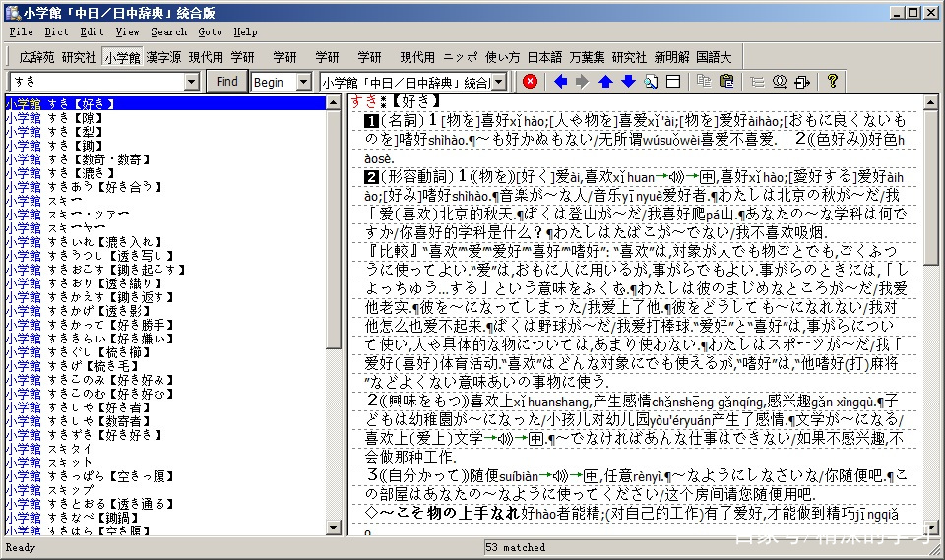Open the Edit menu
This screenshot has width=945, height=560.
tap(92, 31)
